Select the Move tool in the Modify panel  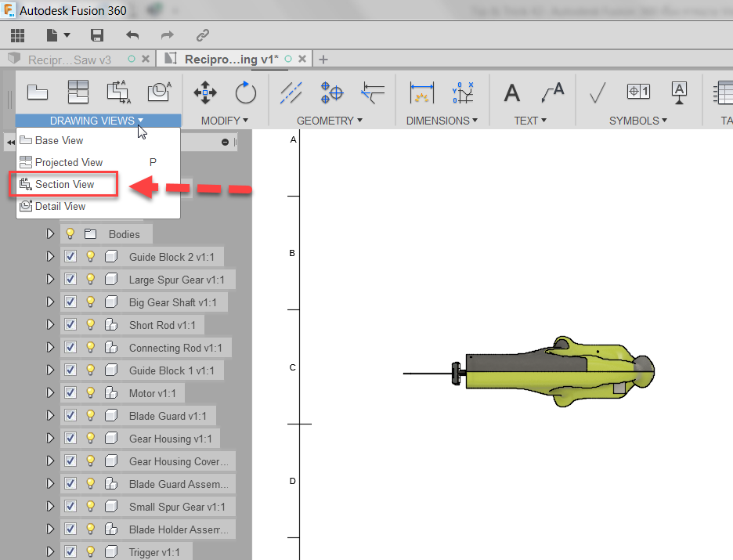coord(204,92)
